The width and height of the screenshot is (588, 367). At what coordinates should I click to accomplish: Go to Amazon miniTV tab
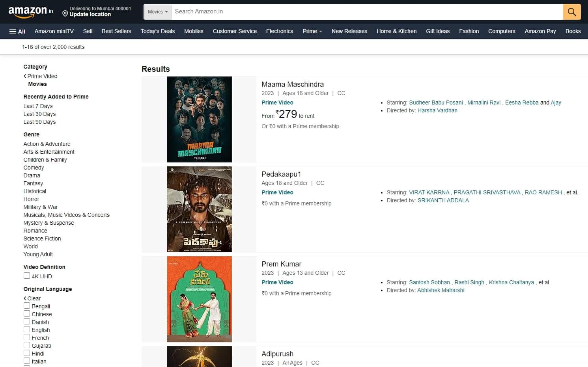point(54,31)
